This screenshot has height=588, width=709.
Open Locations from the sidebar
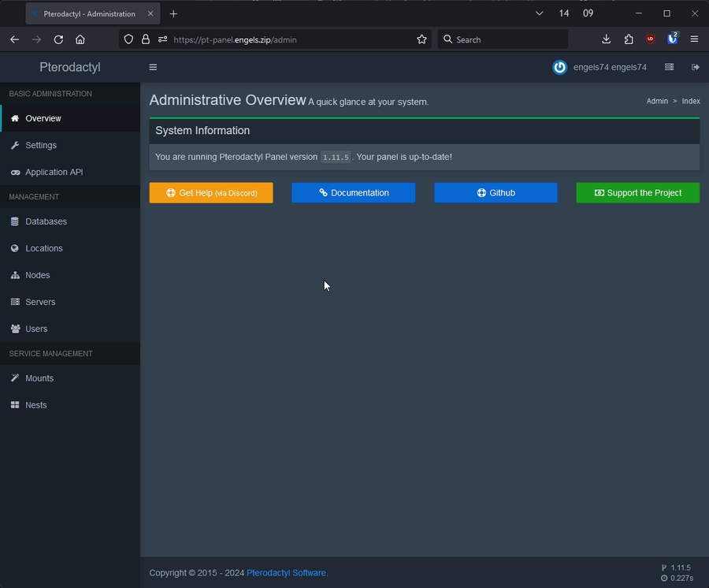tap(43, 248)
